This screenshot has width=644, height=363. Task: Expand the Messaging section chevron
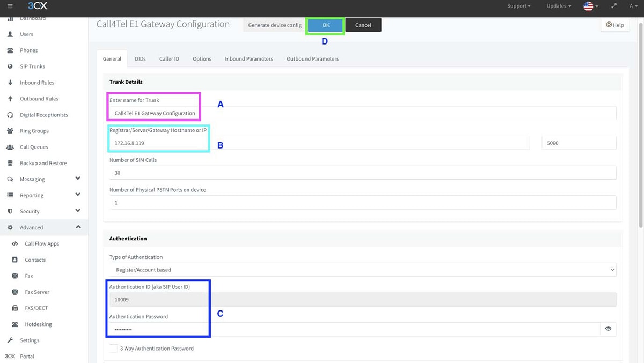pyautogui.click(x=78, y=179)
